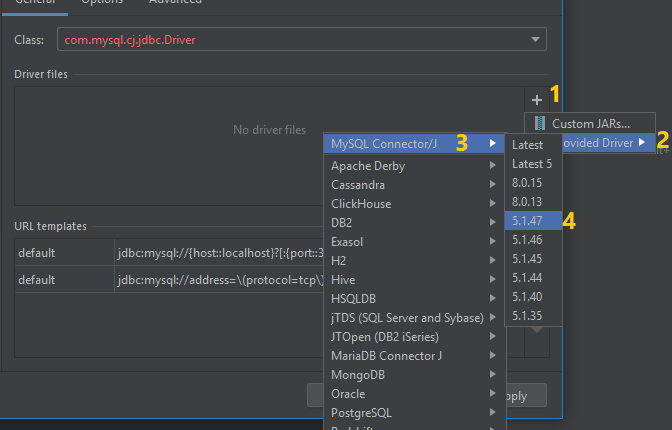Select version 5.1.45
This screenshot has width=672, height=430.
point(533,259)
